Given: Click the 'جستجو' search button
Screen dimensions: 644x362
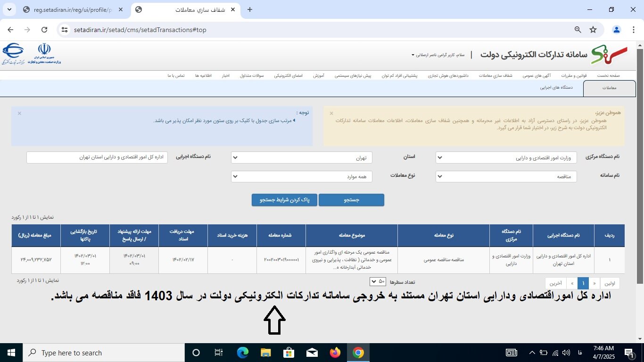Looking at the screenshot, I should (351, 200).
